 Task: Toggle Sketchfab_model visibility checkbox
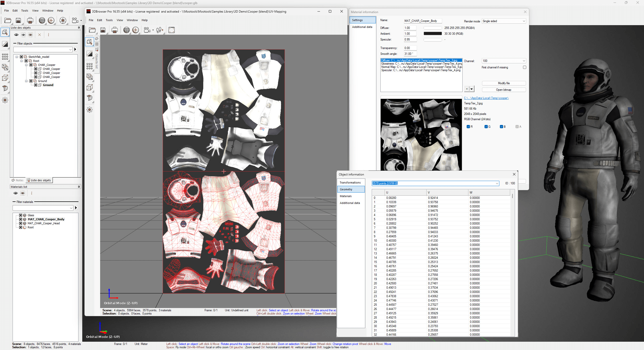[21, 57]
